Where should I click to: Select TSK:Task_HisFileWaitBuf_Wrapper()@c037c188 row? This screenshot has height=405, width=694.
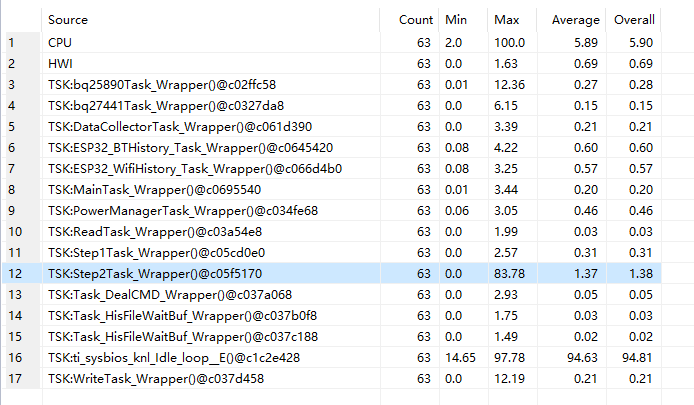pos(334,337)
